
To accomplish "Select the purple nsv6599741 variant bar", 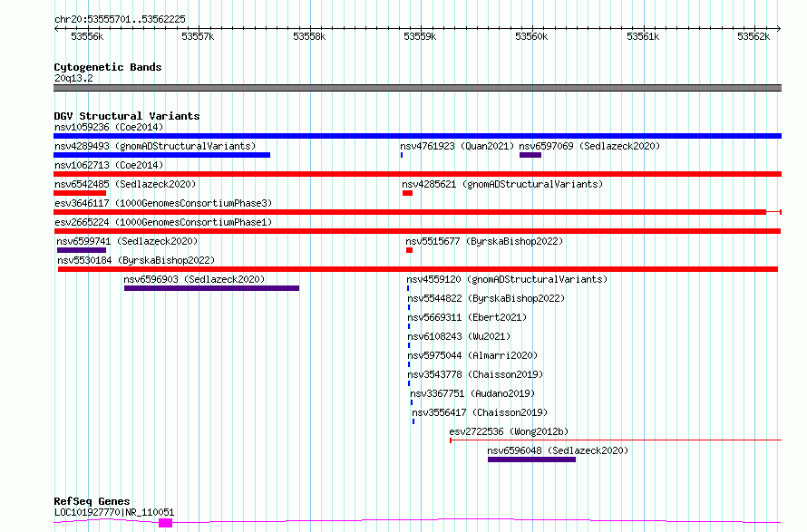I will (82, 250).
